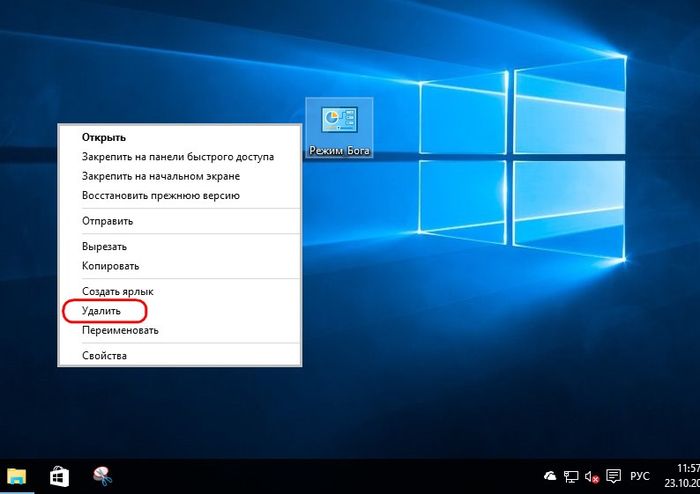Open Свойства from the context menu
This screenshot has width=700, height=494.
(104, 355)
